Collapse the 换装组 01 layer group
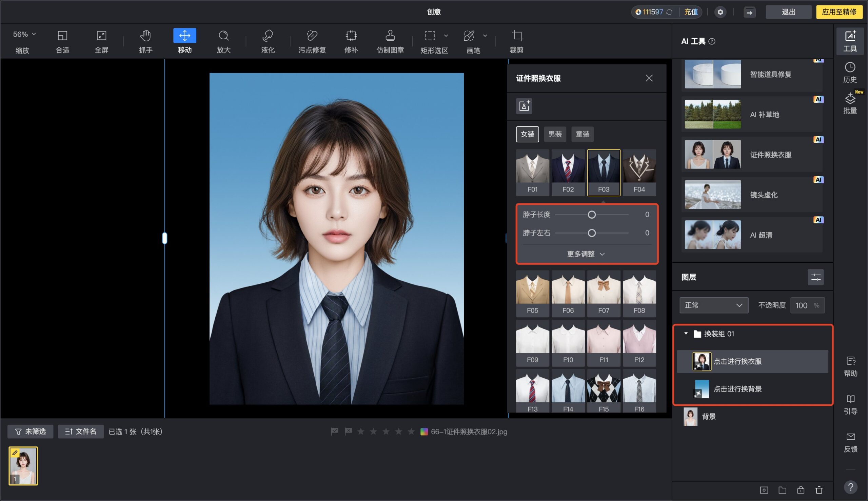 tap(686, 334)
